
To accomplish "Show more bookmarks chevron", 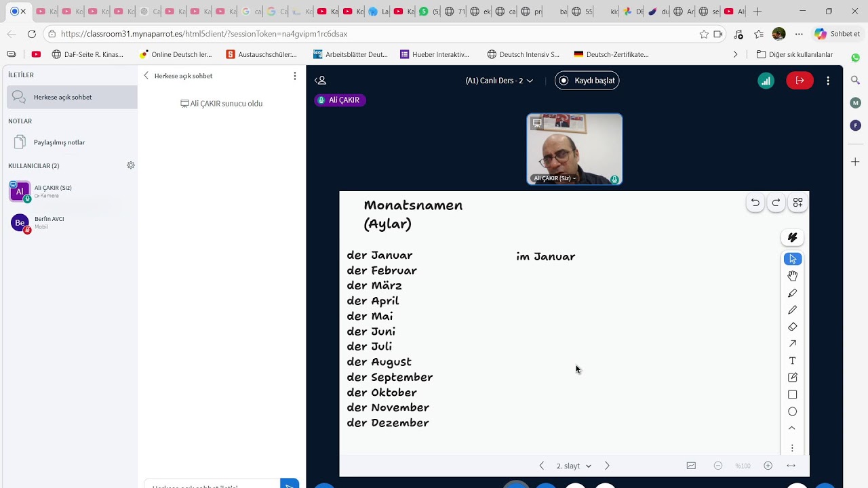I will coord(735,54).
